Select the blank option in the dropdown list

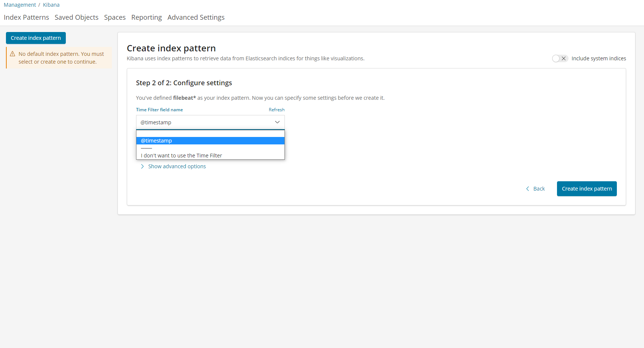[x=210, y=134]
